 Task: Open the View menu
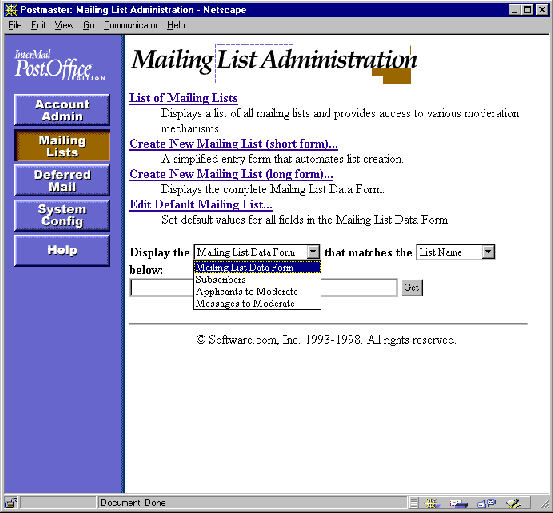pyautogui.click(x=63, y=25)
